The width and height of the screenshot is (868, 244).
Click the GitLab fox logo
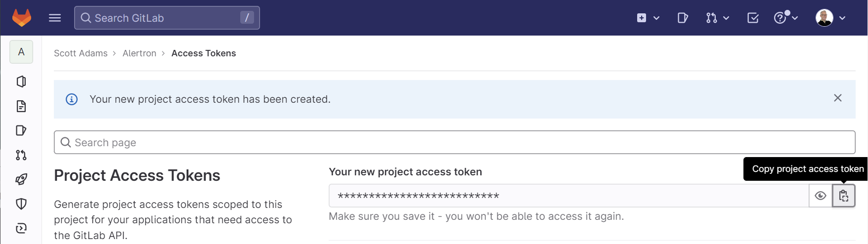click(21, 18)
